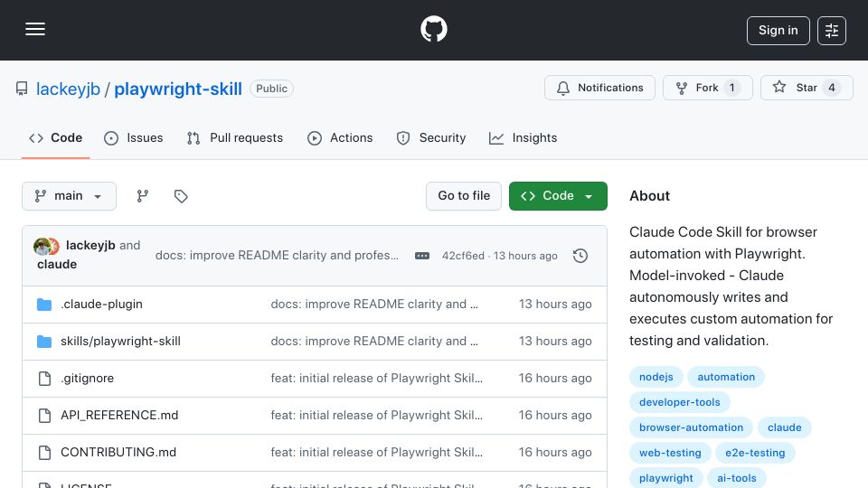Viewport: 868px width, 488px height.
Task: Select the web-testing topic tag
Action: click(670, 453)
